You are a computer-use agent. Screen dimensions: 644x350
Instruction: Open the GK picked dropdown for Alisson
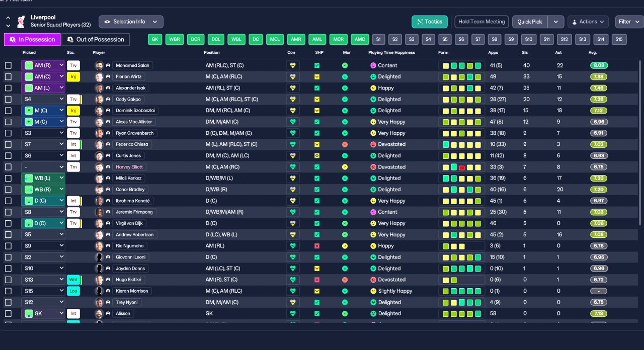pyautogui.click(x=43, y=313)
